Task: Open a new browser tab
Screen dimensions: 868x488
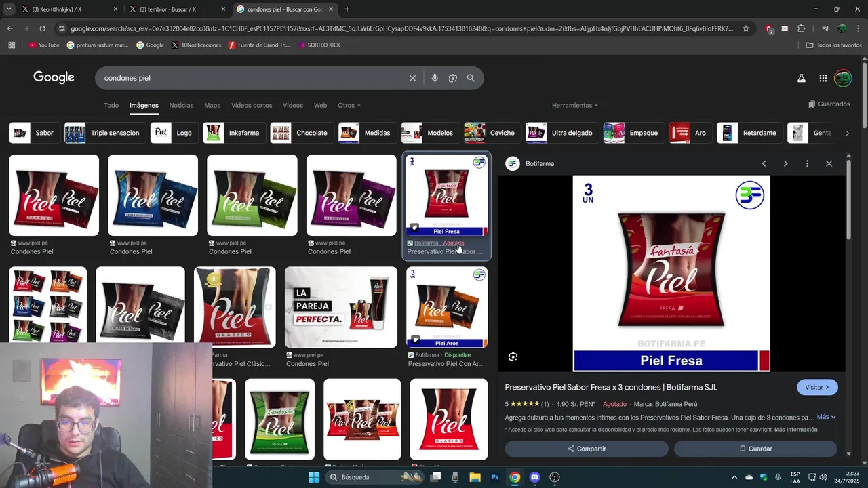Action: pyautogui.click(x=347, y=9)
